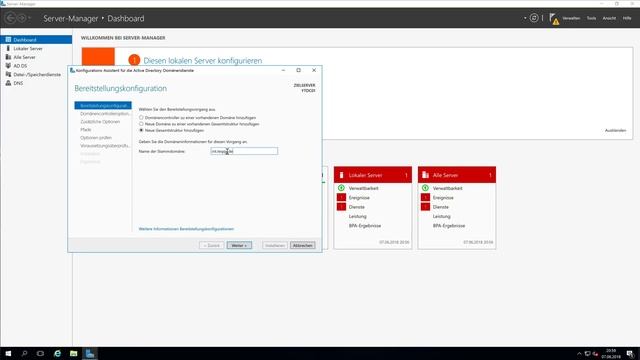Show hidden system tray icons
This screenshot has height=360, width=640.
579,354
